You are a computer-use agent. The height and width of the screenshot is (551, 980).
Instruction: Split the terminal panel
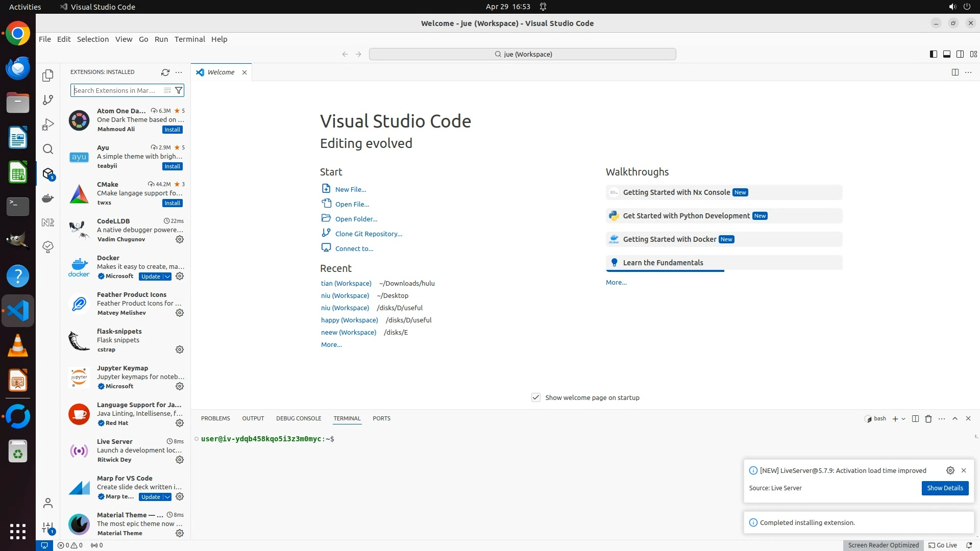click(x=915, y=419)
